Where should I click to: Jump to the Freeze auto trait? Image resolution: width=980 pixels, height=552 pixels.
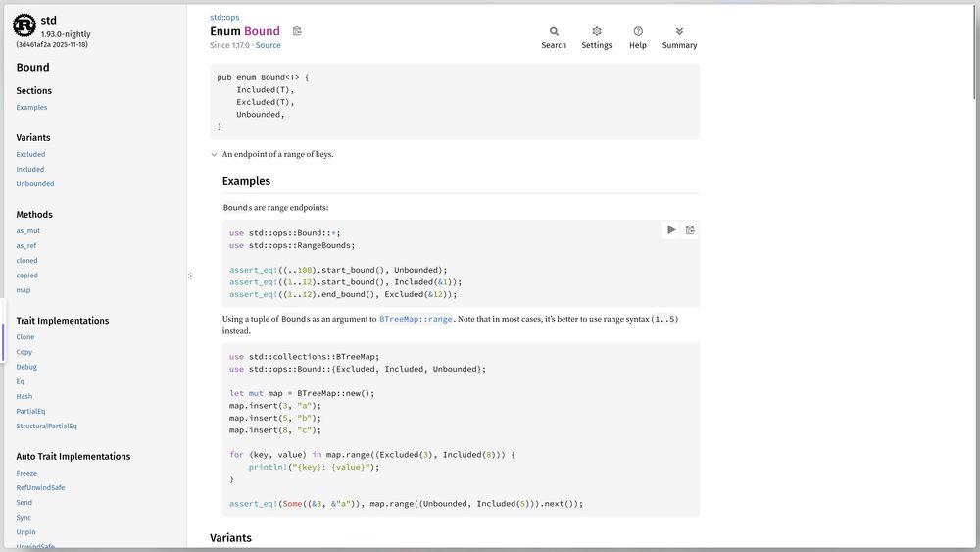click(26, 474)
